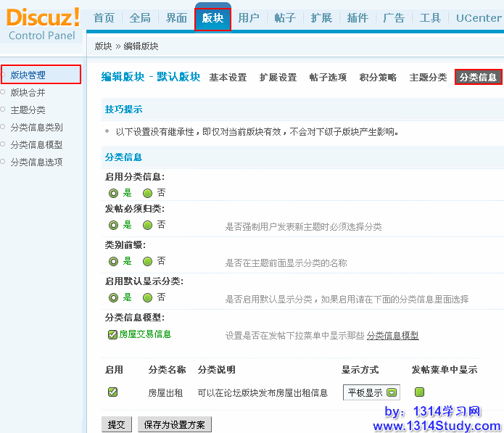Screen dimensions: 504x433
Task: Select 否 for 启用默认显示分类
Action: click(x=148, y=297)
